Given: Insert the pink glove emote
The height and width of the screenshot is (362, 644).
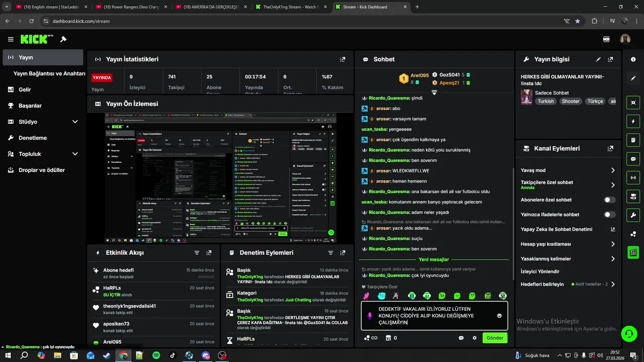Looking at the screenshot, I should pyautogui.click(x=366, y=296).
